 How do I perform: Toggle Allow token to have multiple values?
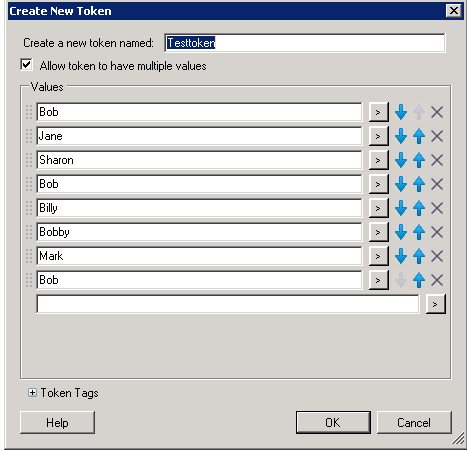pos(26,64)
